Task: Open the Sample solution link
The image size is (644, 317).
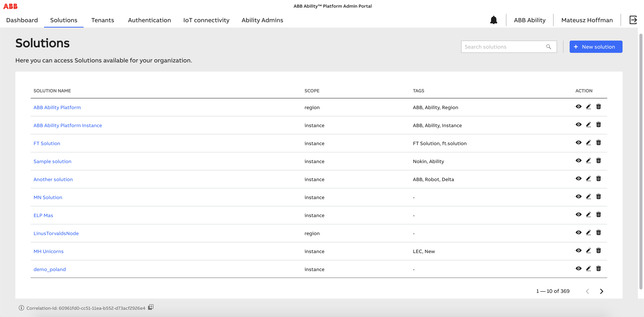Action: pyautogui.click(x=52, y=161)
